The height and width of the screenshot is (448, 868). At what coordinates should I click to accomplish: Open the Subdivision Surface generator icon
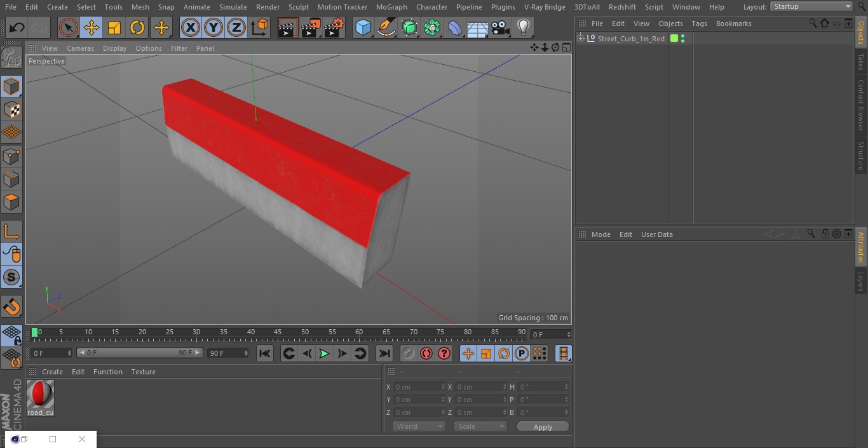[409, 28]
